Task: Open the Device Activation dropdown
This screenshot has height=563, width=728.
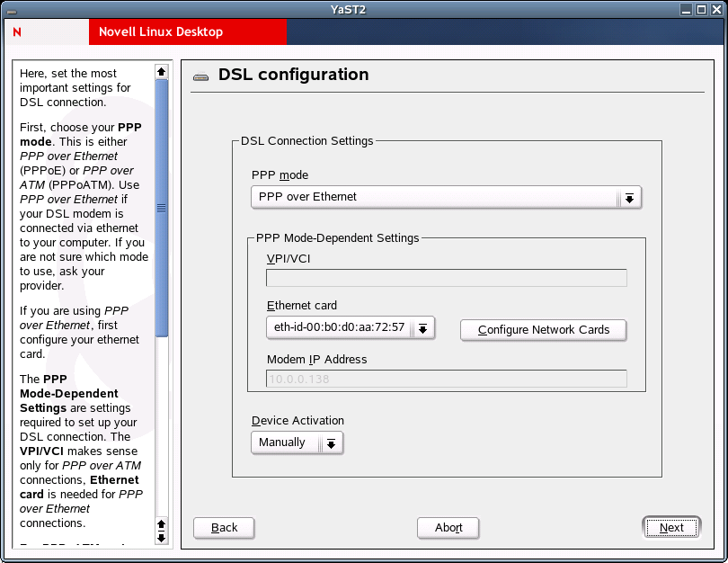Action: (297, 442)
